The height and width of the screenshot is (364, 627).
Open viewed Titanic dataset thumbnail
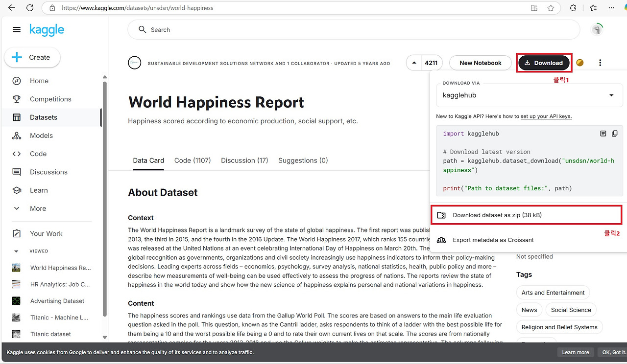(x=16, y=334)
